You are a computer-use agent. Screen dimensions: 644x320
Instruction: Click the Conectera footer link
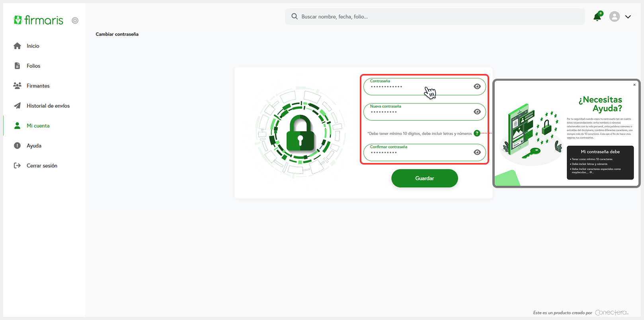(x=611, y=313)
